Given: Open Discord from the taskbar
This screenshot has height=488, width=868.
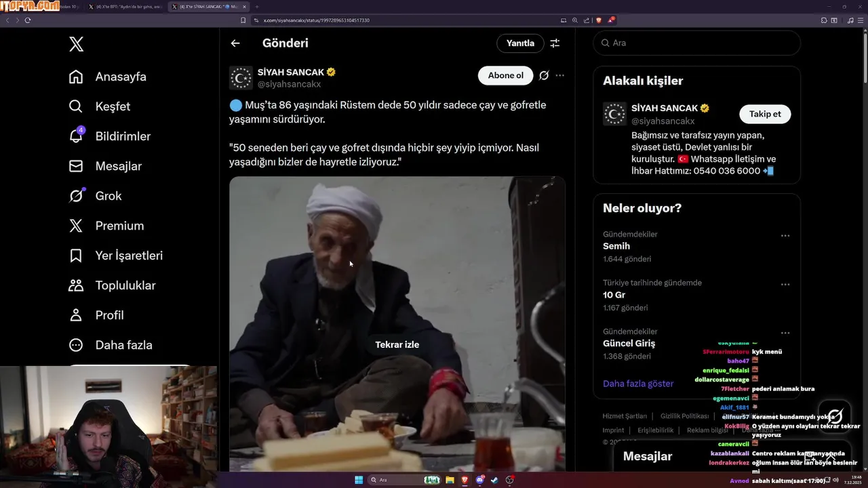Looking at the screenshot, I should pyautogui.click(x=479, y=480).
